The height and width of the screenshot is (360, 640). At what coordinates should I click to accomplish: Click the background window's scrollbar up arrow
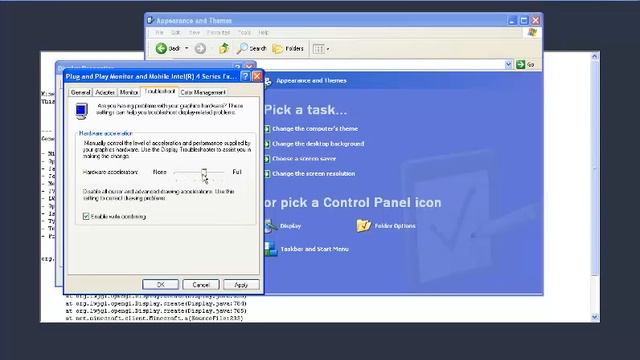pyautogui.click(x=595, y=56)
